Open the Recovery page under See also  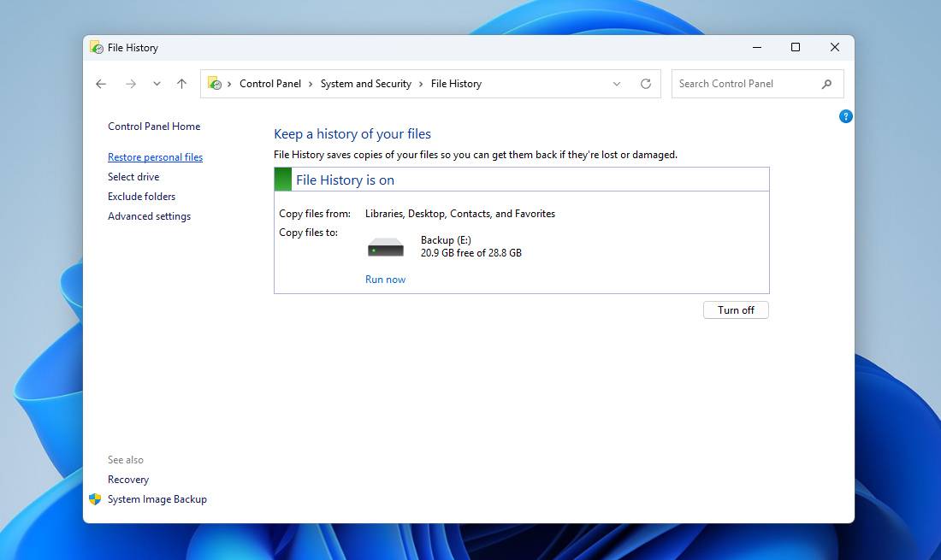[127, 479]
